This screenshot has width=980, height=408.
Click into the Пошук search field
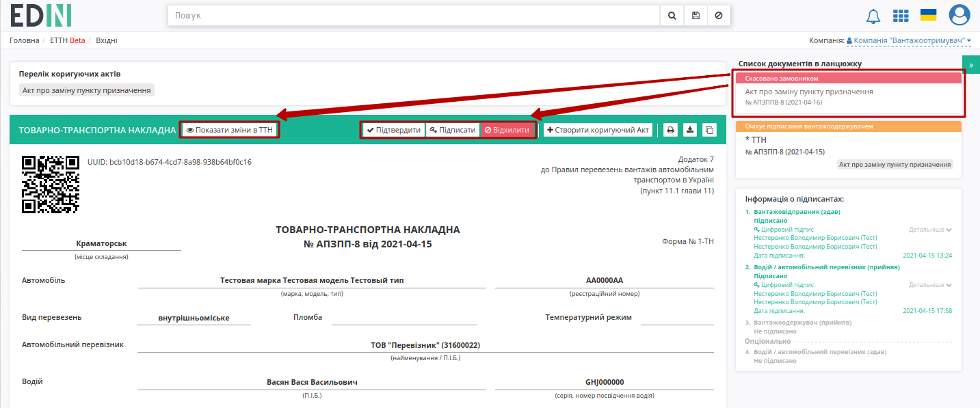tap(414, 15)
